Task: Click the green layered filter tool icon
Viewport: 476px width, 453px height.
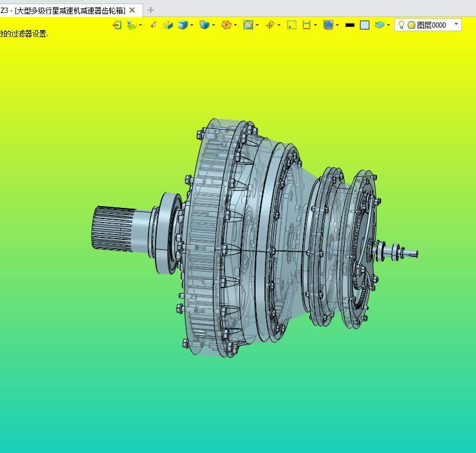Action: (x=131, y=25)
